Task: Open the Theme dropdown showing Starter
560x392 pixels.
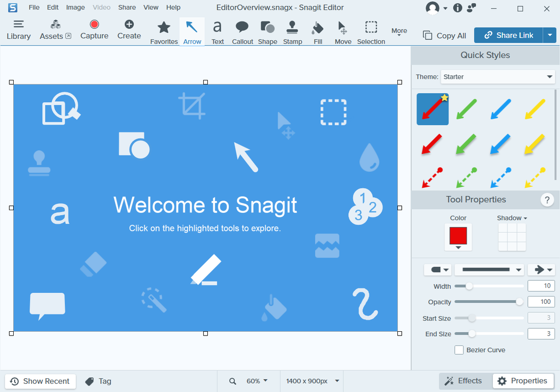Action: [498, 77]
